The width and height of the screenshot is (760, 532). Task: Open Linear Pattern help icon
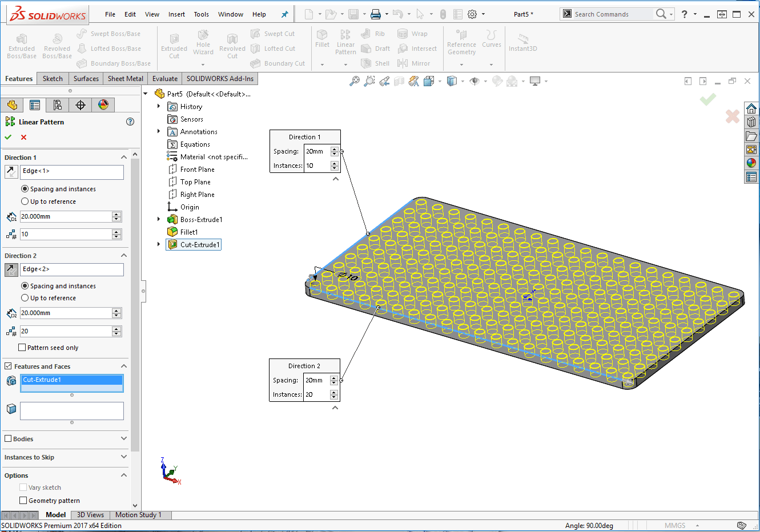point(130,122)
